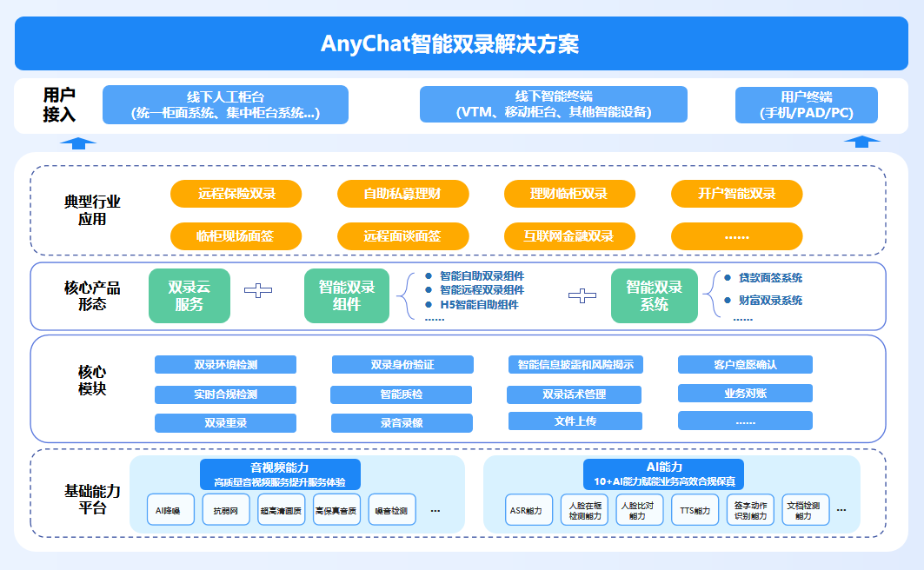Choose the 远程面谈面签 pill

click(x=403, y=236)
